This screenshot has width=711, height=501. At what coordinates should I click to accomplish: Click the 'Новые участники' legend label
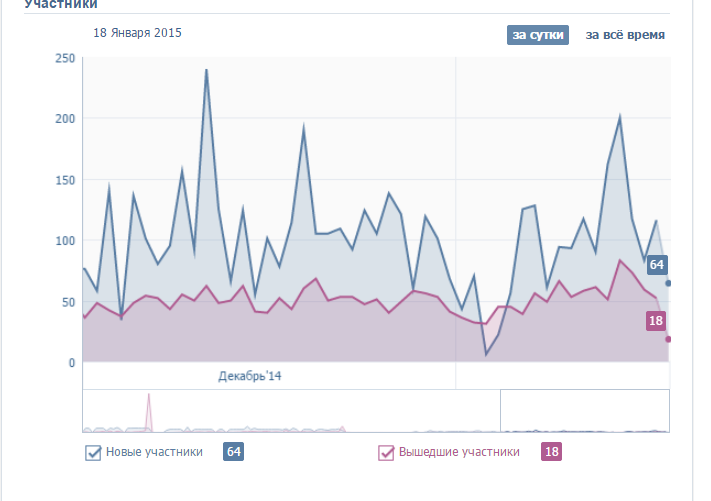(x=154, y=452)
